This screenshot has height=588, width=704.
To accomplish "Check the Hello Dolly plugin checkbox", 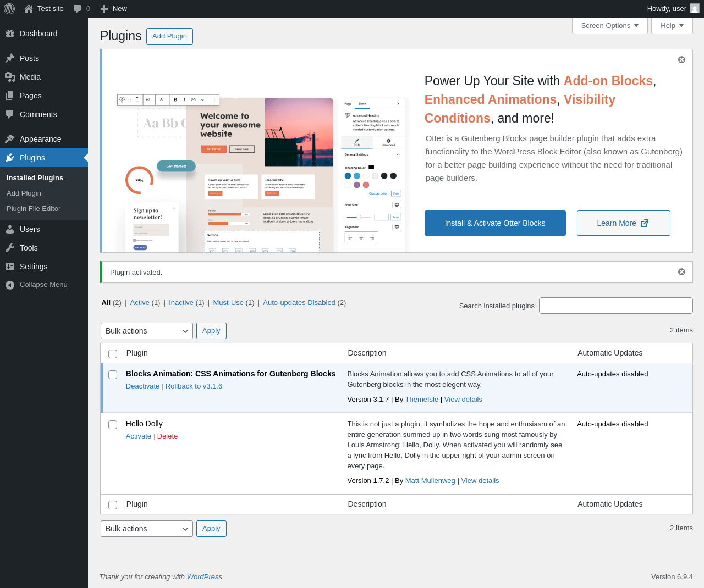I will pyautogui.click(x=113, y=425).
